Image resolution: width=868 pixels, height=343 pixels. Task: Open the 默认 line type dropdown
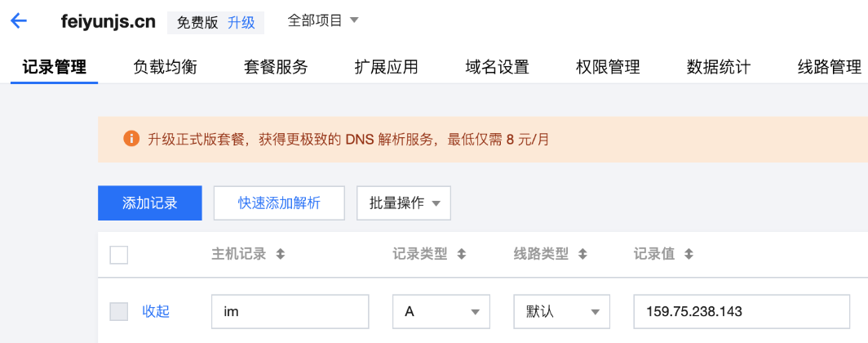coord(562,311)
